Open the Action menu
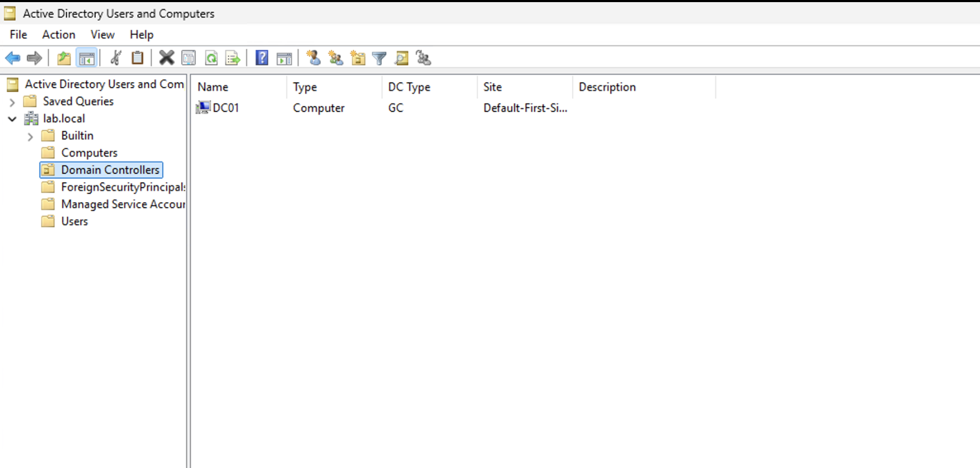Viewport: 980px width, 468px height. [x=59, y=34]
